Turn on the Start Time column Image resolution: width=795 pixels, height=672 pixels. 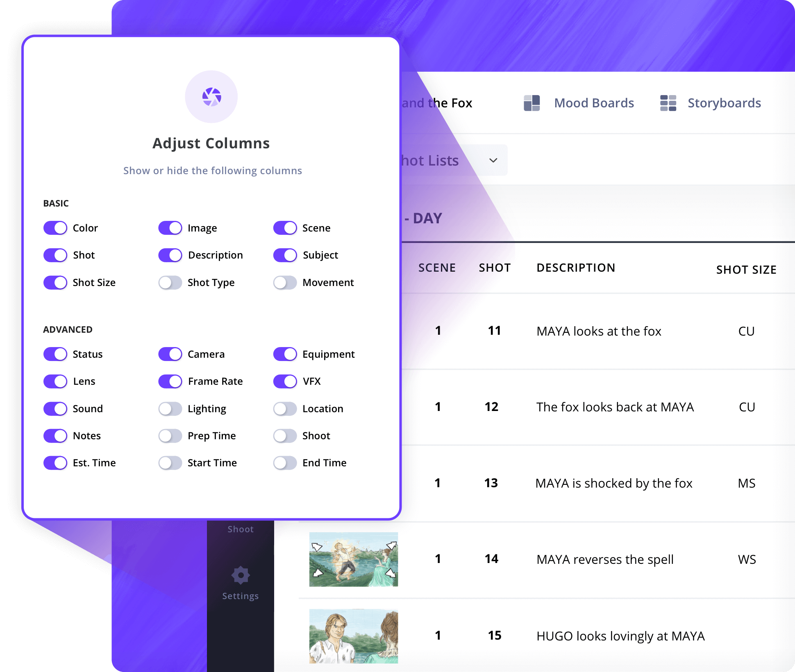coord(170,463)
